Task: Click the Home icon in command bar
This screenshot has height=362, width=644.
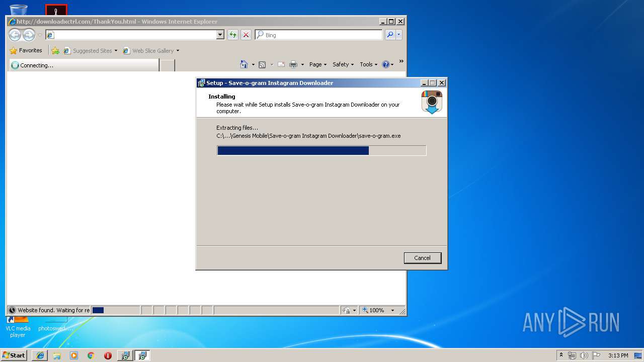Action: tap(244, 64)
